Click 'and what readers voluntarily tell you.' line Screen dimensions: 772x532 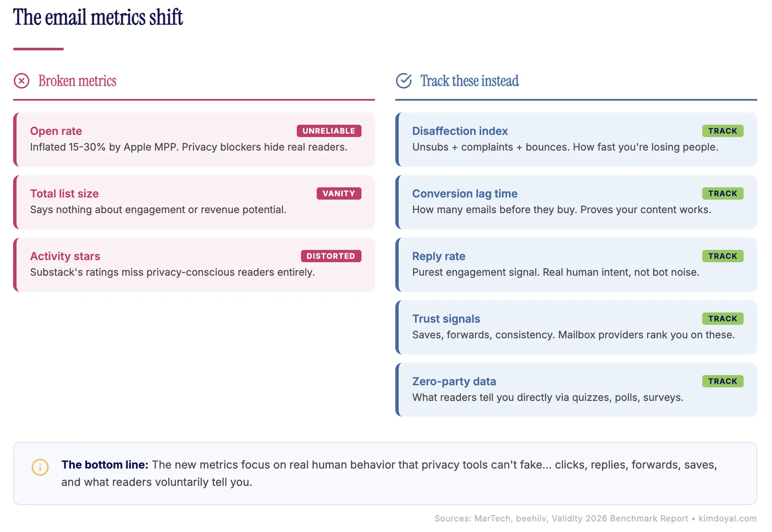pyautogui.click(x=156, y=482)
